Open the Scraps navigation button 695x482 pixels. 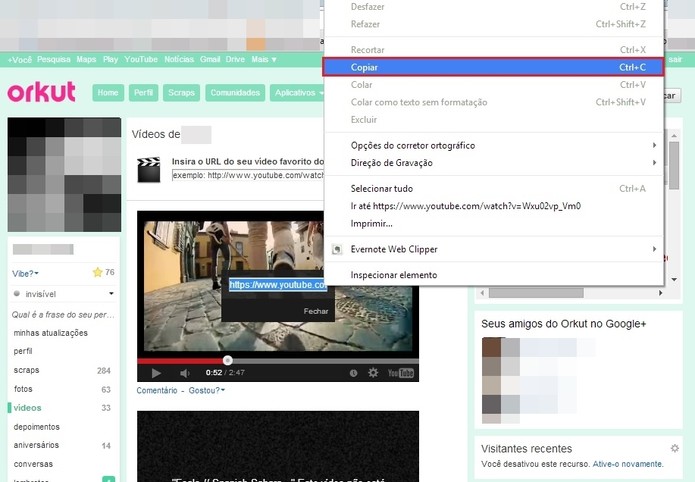[x=181, y=93]
